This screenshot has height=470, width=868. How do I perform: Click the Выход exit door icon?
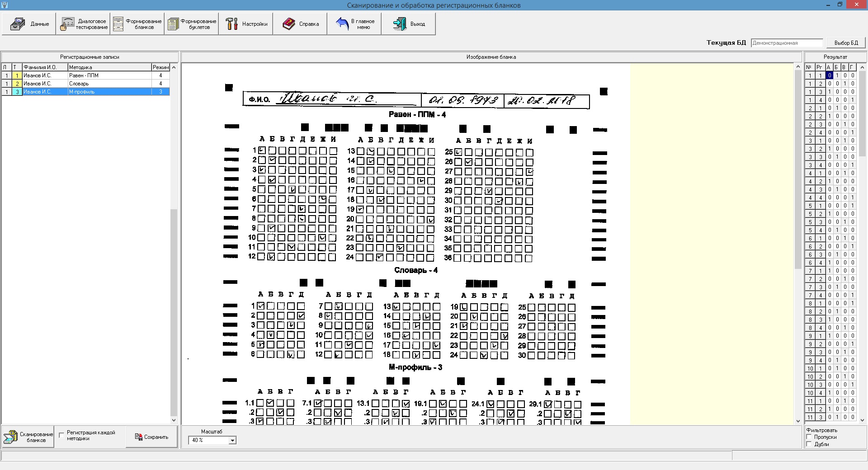pos(399,24)
